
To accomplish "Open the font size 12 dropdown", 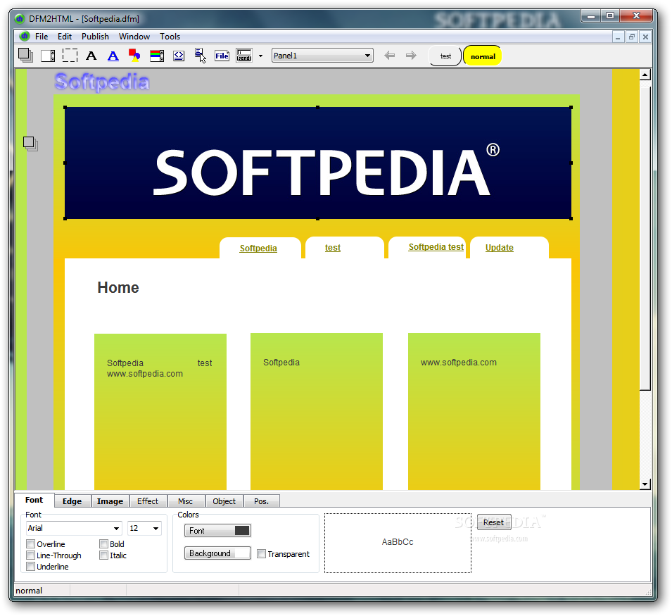I will [x=156, y=529].
